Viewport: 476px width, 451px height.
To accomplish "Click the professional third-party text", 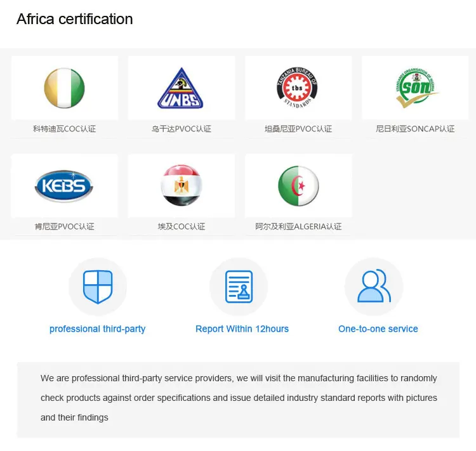I will (98, 329).
